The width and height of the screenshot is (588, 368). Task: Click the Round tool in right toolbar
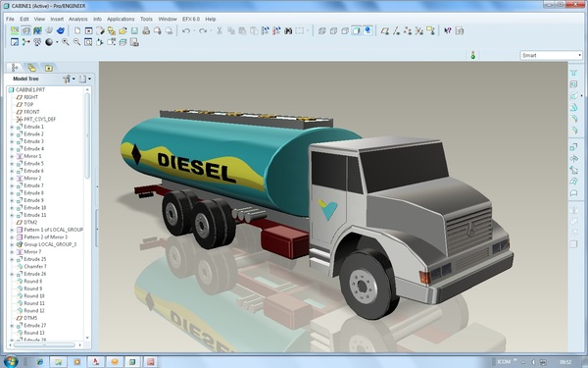[573, 119]
